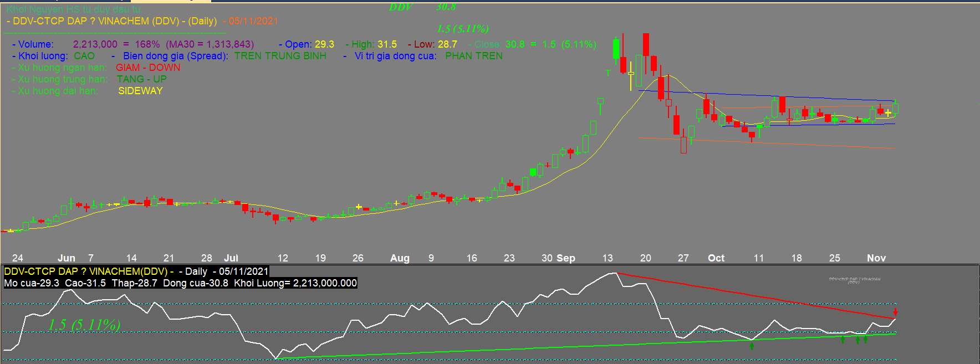The height and width of the screenshot is (364, 980).
Task: Click the High price value 31.5
Action: (x=387, y=44)
